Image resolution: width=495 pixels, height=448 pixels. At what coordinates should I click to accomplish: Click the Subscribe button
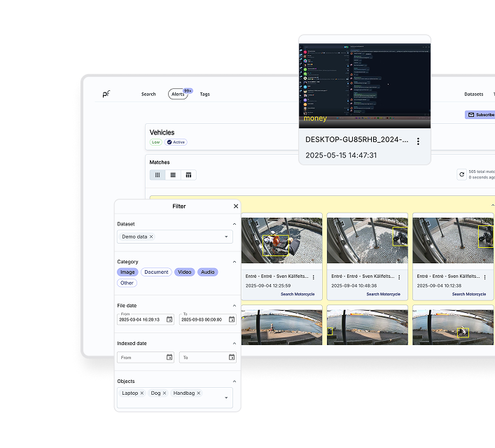tap(480, 115)
